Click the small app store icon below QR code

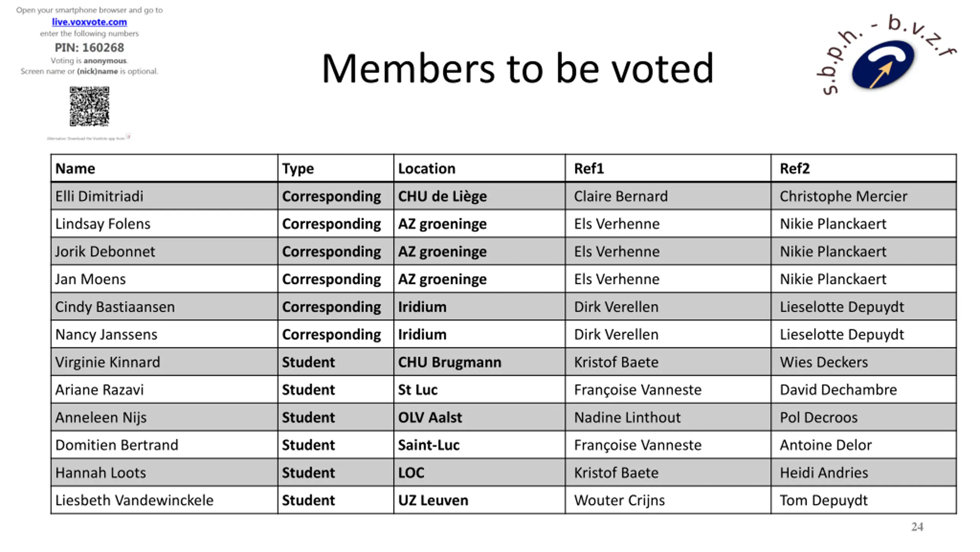click(129, 137)
